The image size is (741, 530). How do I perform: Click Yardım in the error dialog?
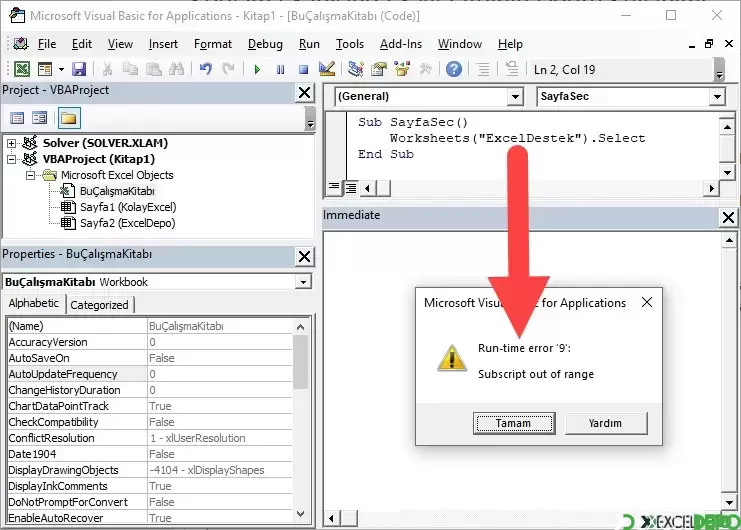tap(605, 423)
